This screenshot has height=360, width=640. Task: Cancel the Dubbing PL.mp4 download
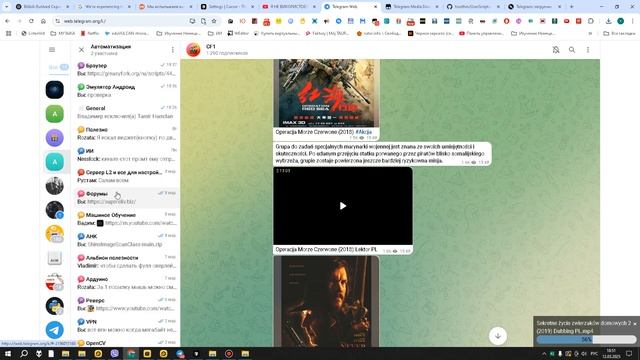(x=635, y=323)
